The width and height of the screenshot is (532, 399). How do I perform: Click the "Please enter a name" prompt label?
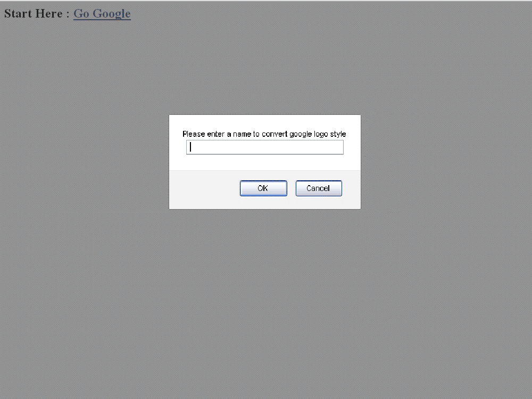tap(264, 134)
